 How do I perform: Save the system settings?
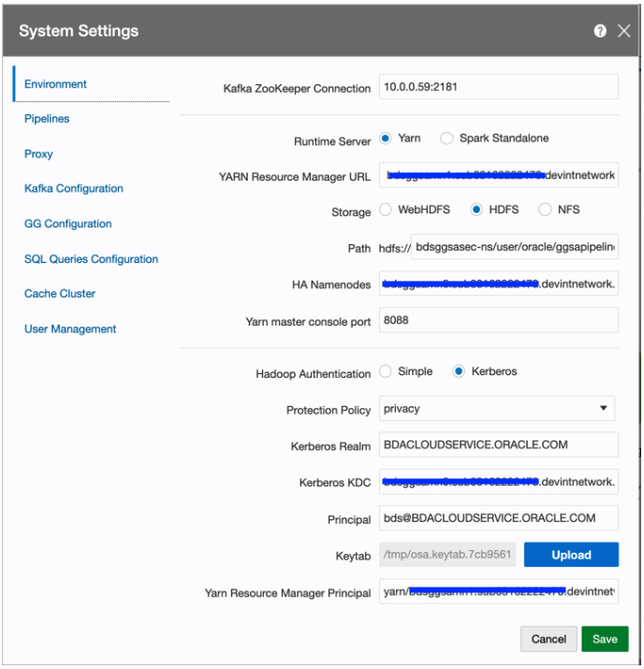[605, 639]
